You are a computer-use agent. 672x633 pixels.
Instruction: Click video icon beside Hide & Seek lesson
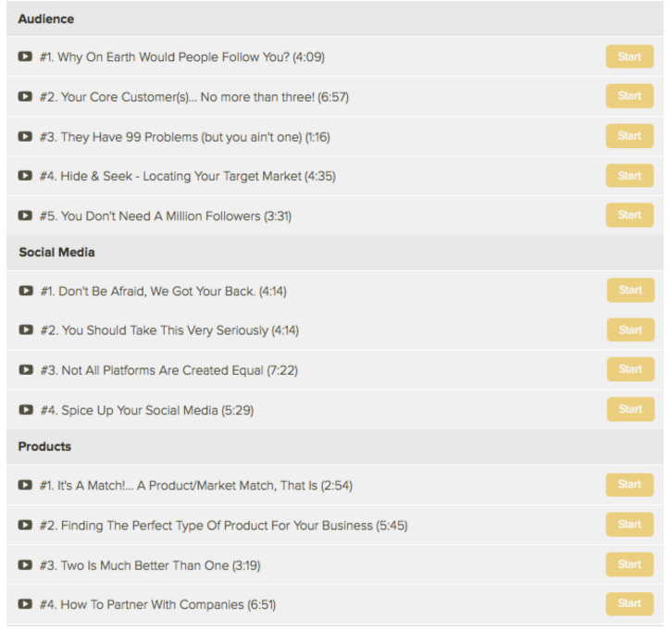(25, 176)
